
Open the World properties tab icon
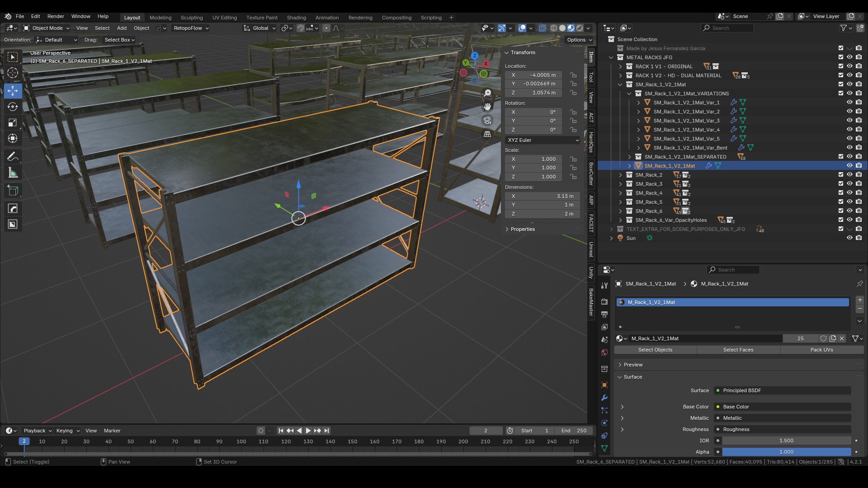(x=604, y=352)
